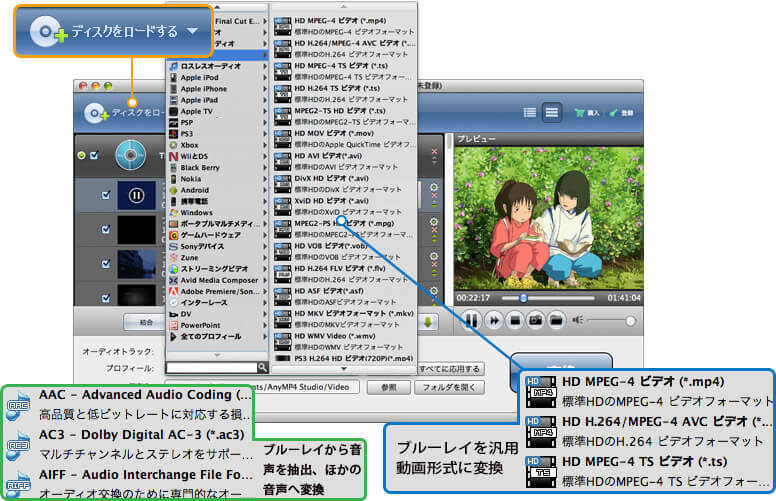Switch to compact list view icon

(530, 112)
